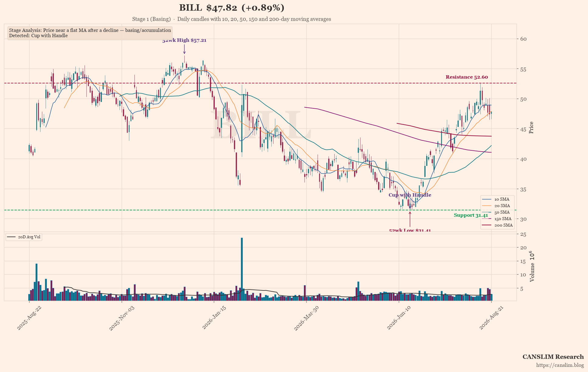This screenshot has height=372, width=588.
Task: Click the "2026-Jun-10" date tick
Action: click(398, 318)
